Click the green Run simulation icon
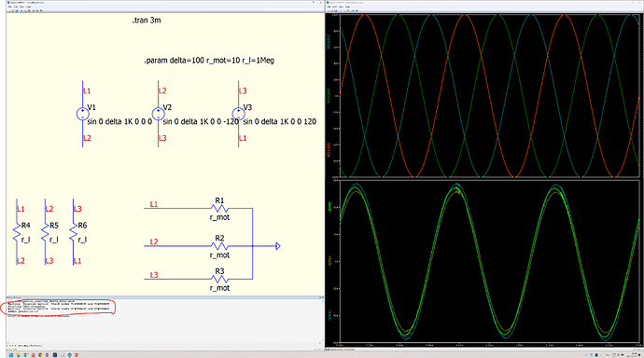 coord(41,10)
